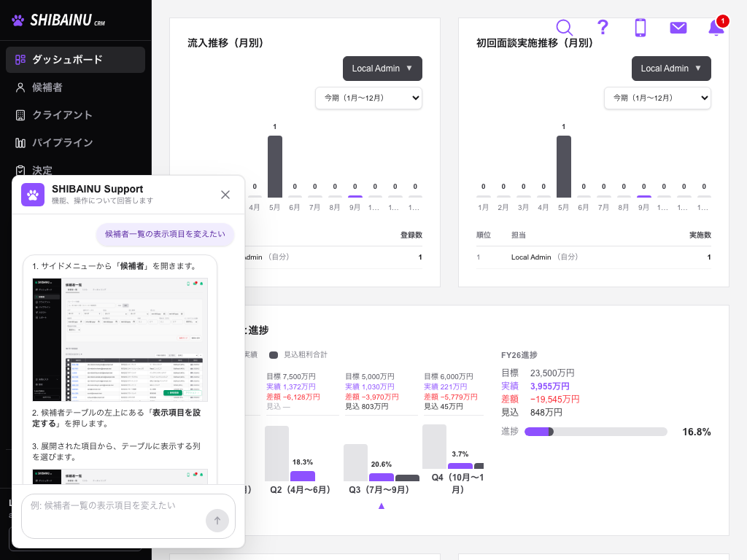
Task: Click the ダッシュボード grid icon
Action: [20, 60]
